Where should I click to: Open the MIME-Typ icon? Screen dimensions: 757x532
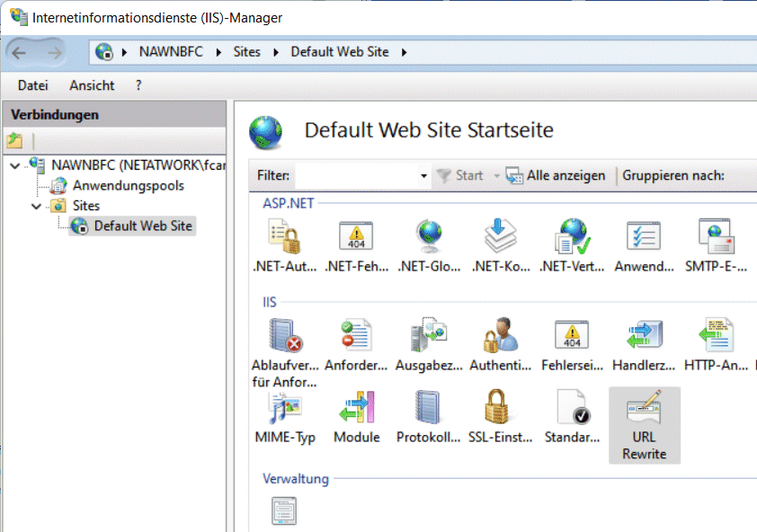(x=285, y=407)
